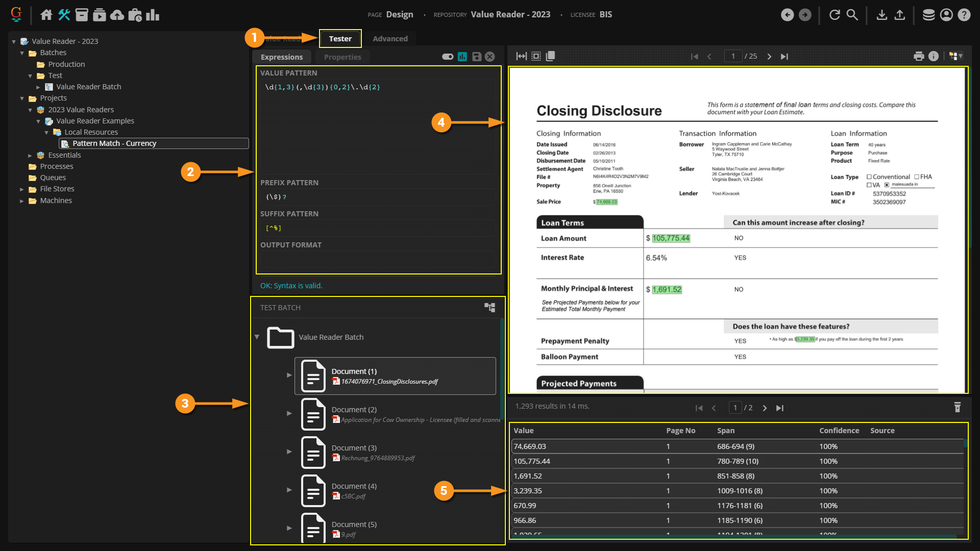Check the FHA loan type checkbox
The height and width of the screenshot is (551, 980).
(917, 177)
